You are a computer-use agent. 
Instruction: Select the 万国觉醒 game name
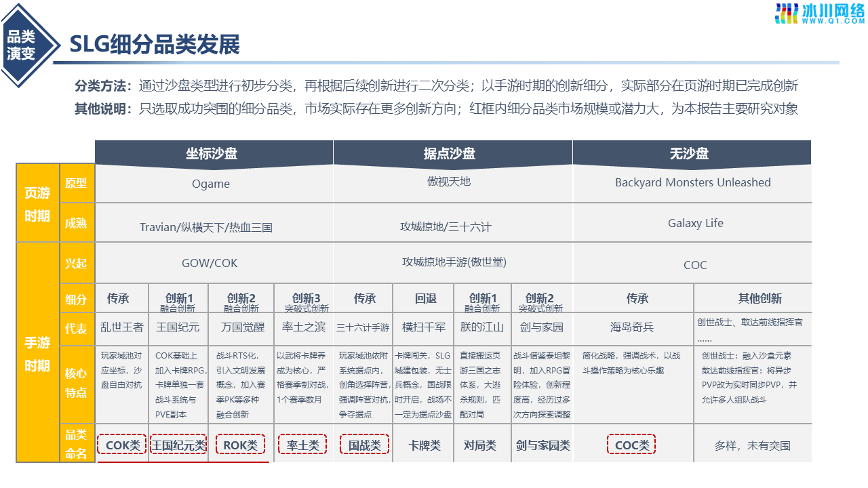click(243, 327)
